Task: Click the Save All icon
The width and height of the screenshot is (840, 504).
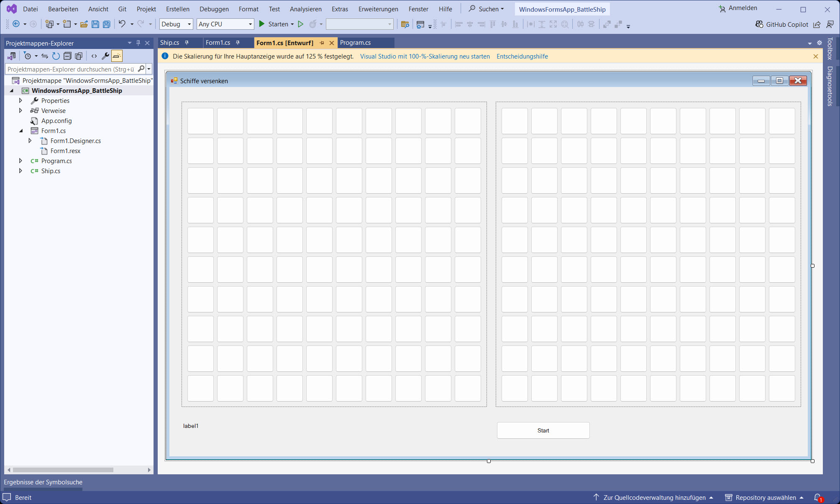Action: click(107, 24)
